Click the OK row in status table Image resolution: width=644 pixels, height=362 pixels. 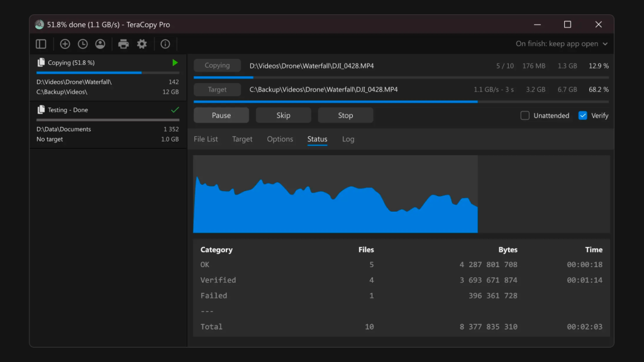[401, 265]
